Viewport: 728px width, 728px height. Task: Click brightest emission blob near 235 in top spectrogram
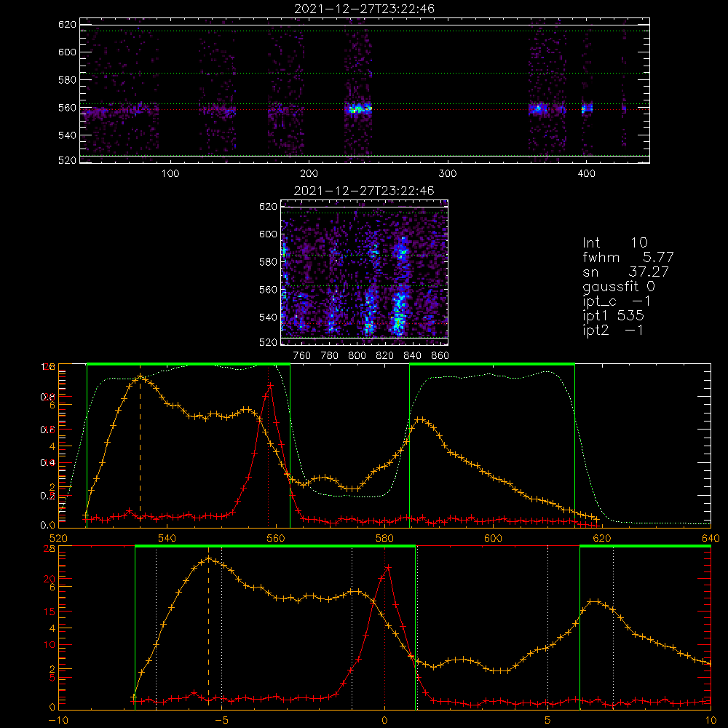pos(358,110)
